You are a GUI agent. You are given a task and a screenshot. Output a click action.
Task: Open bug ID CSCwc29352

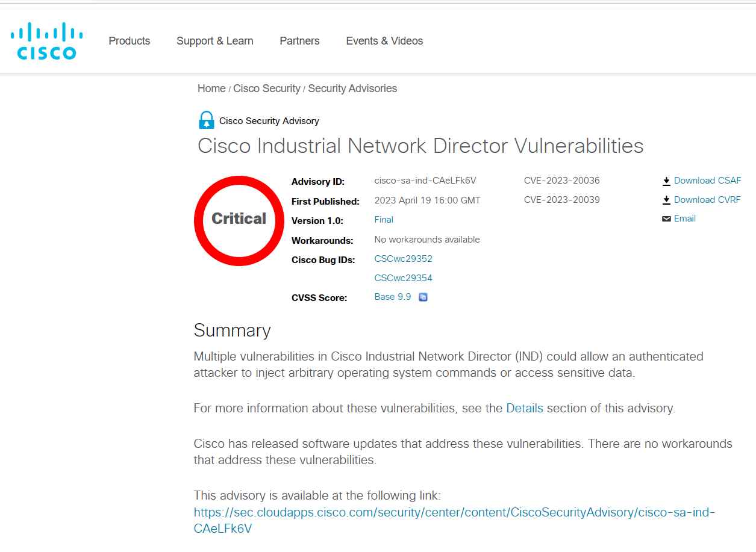404,259
